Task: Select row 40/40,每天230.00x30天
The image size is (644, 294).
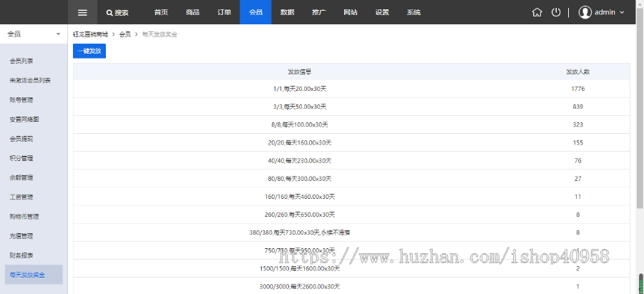Action: point(351,160)
